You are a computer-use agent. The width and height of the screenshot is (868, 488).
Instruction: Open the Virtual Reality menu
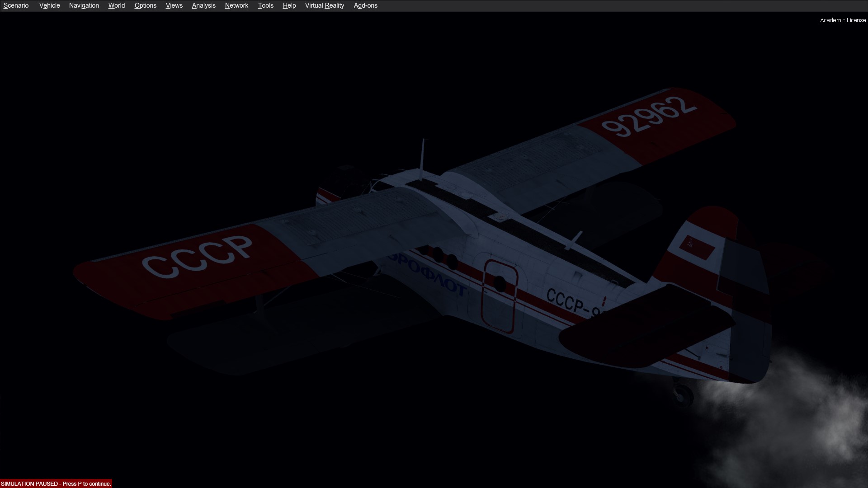(325, 5)
